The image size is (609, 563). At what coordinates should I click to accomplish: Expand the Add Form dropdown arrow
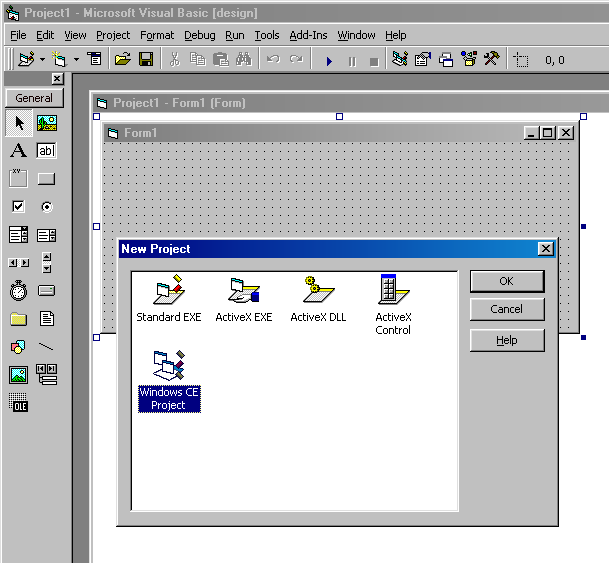point(77,60)
